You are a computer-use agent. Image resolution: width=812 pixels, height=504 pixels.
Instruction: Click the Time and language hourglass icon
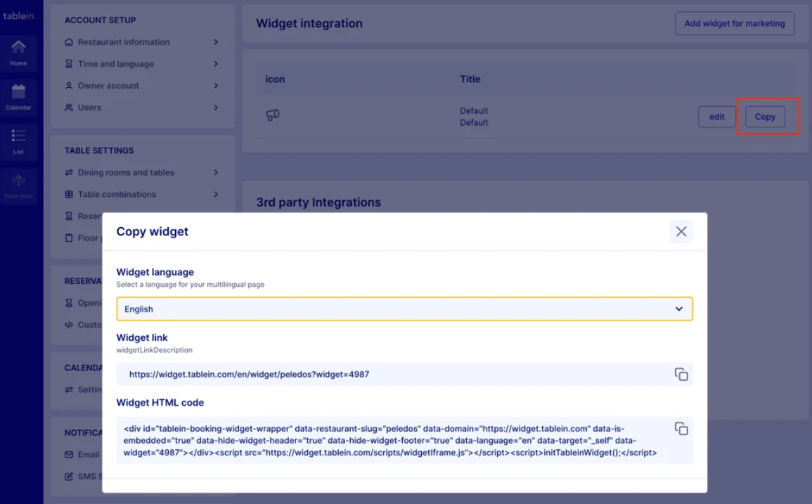69,64
